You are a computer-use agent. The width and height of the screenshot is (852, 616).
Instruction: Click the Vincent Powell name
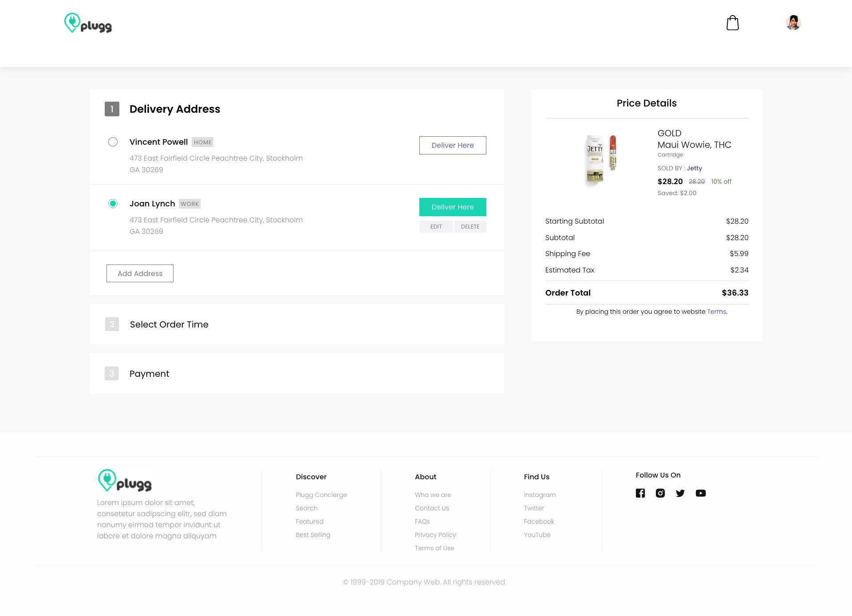(x=158, y=142)
